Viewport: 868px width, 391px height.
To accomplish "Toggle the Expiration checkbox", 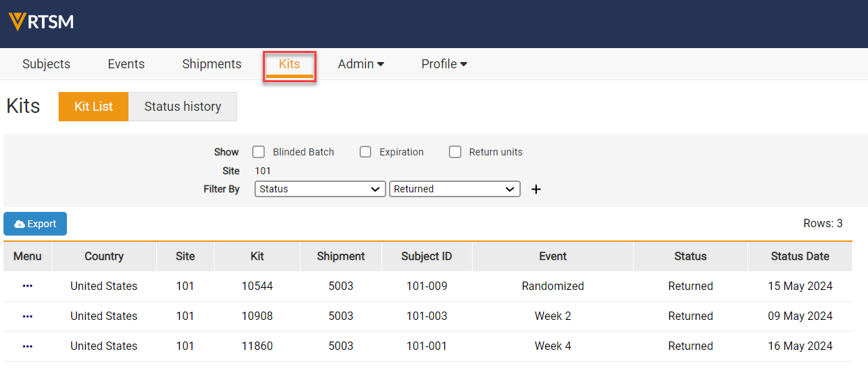I will (x=365, y=152).
